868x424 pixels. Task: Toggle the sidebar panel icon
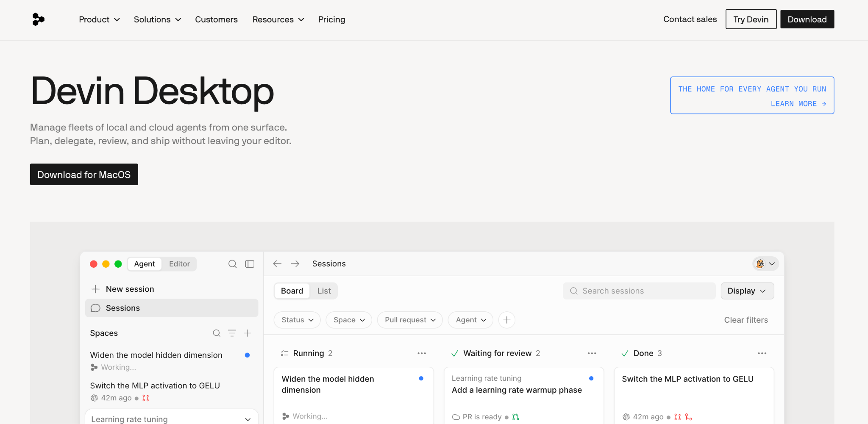[250, 264]
